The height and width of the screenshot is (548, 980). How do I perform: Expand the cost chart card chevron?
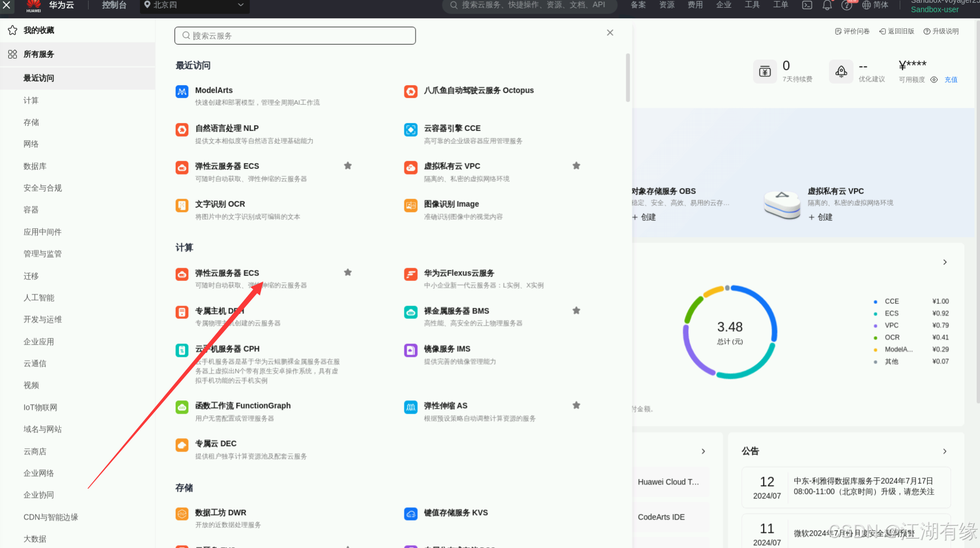[945, 262]
